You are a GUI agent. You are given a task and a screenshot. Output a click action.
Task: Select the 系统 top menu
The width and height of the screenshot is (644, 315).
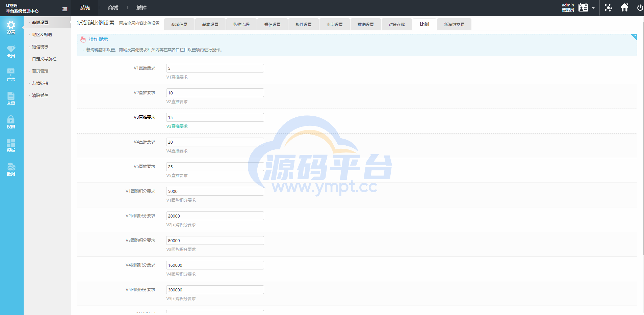(85, 8)
